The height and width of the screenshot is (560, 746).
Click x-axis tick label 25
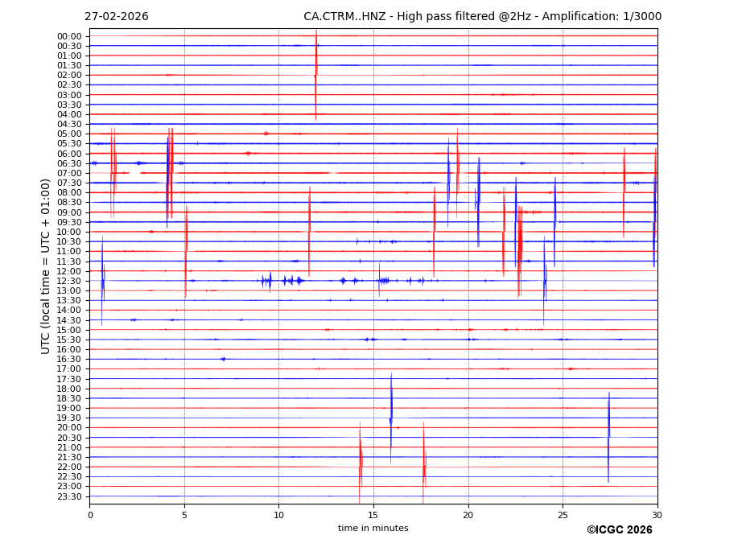[563, 515]
